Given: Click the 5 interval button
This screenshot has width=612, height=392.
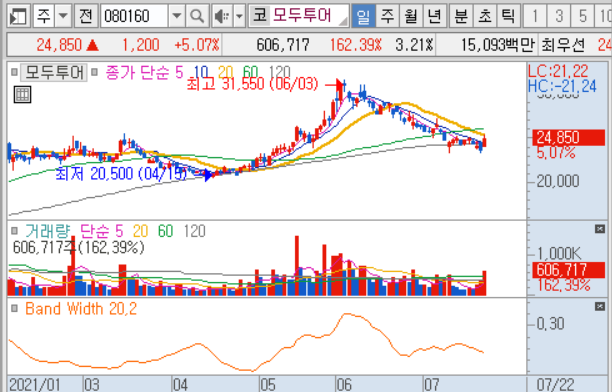Looking at the screenshot, I should pos(582,16).
